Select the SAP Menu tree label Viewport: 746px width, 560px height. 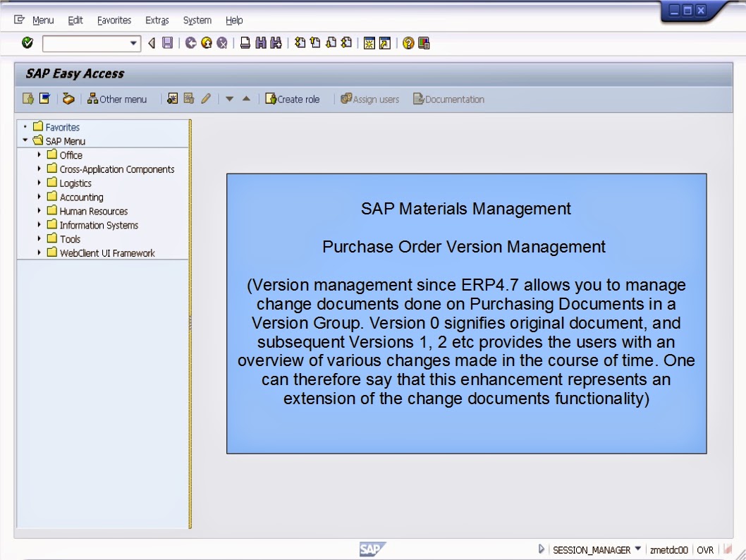tap(65, 141)
